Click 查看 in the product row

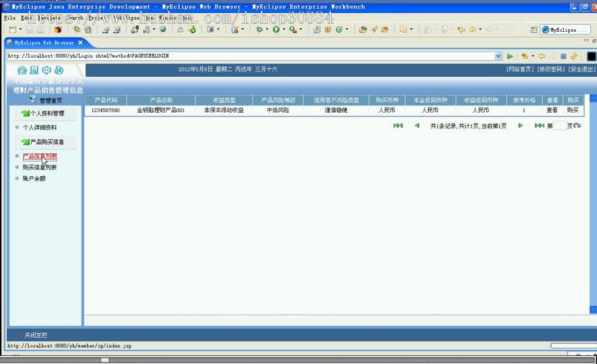click(x=552, y=110)
